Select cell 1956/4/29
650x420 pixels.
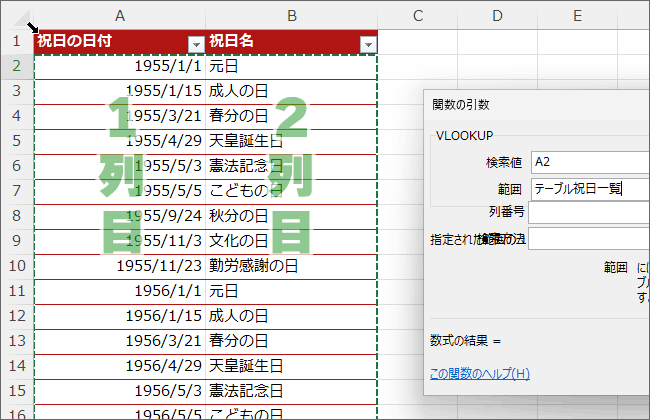tap(120, 366)
